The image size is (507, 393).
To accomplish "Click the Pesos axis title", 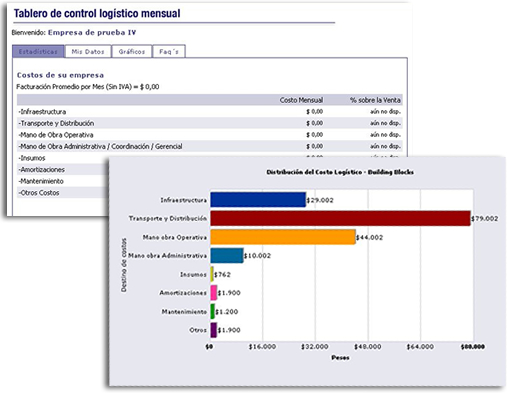I will coord(340,358).
